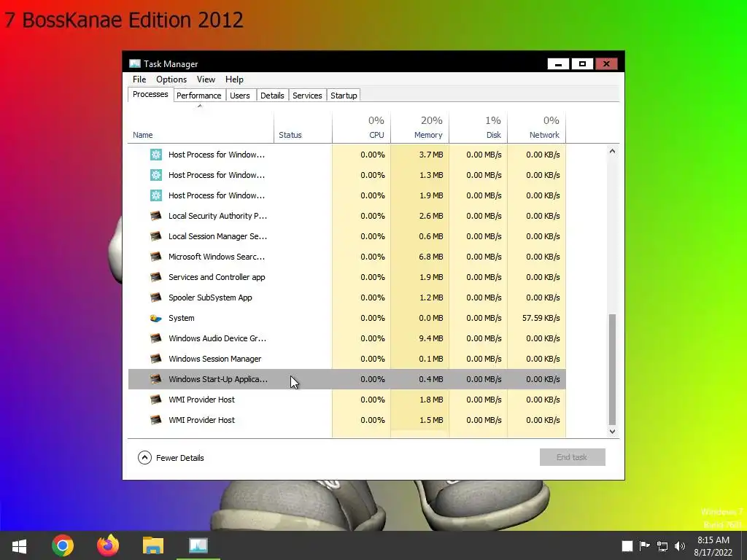Click the Windows Start-Up Application icon

pos(156,379)
